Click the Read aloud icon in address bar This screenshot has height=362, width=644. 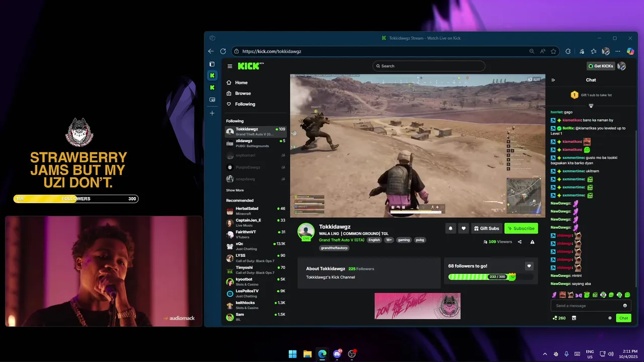point(543,51)
